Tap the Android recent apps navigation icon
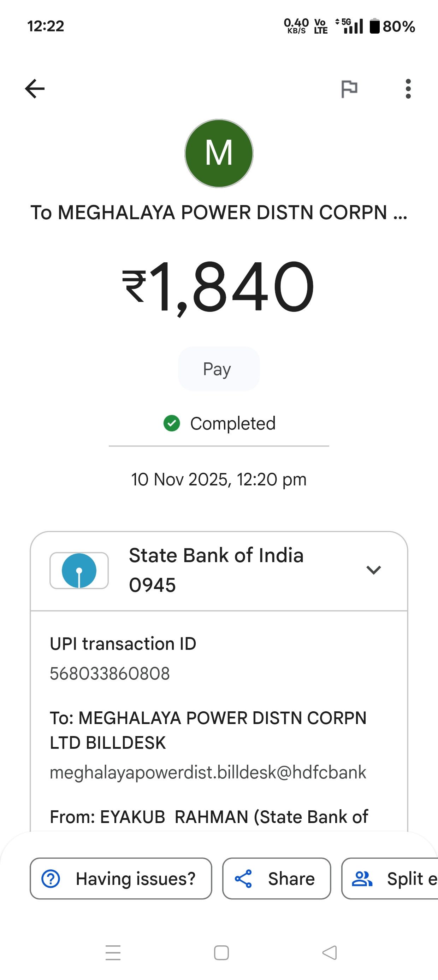This screenshot has height=980, width=438. click(113, 953)
